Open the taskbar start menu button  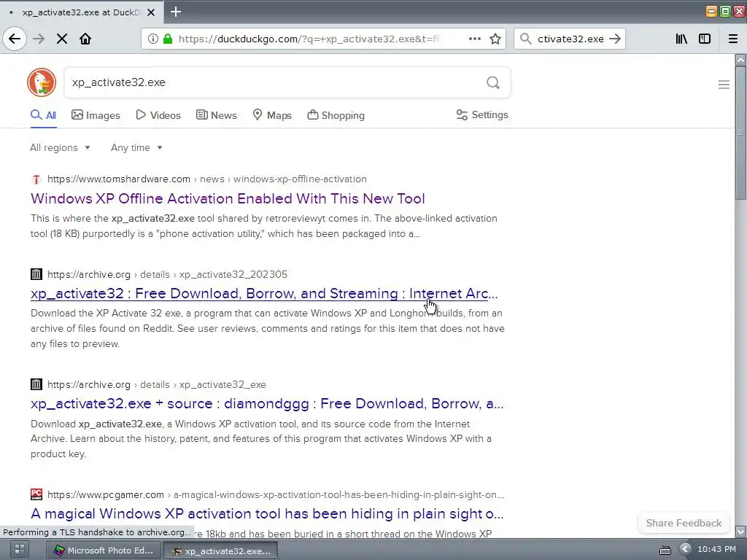(x=20, y=549)
